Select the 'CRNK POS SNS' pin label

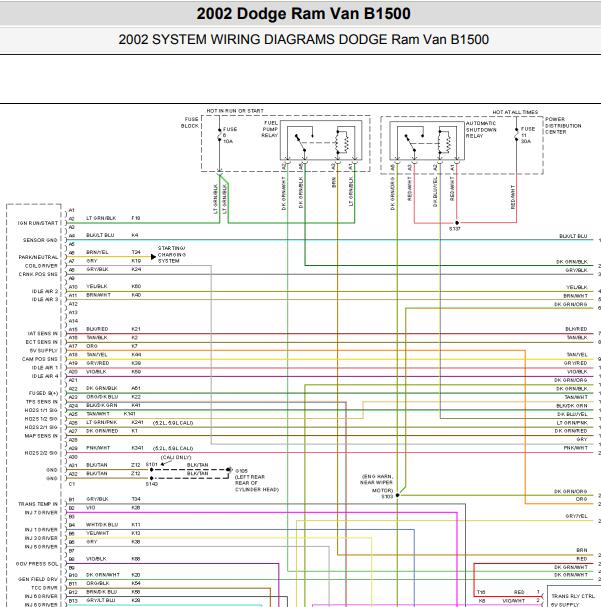38,274
